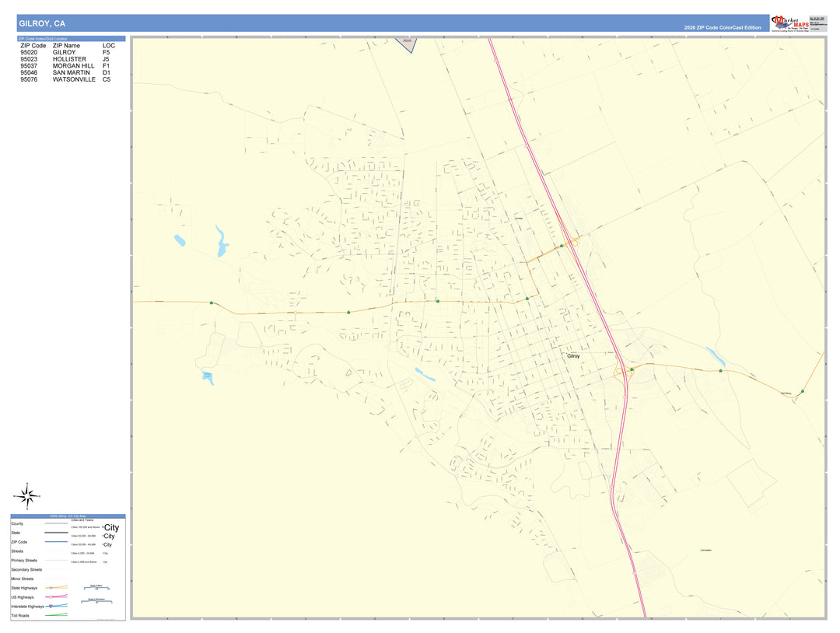
Task: Select ZIP code 95023 in the index
Action: point(29,59)
